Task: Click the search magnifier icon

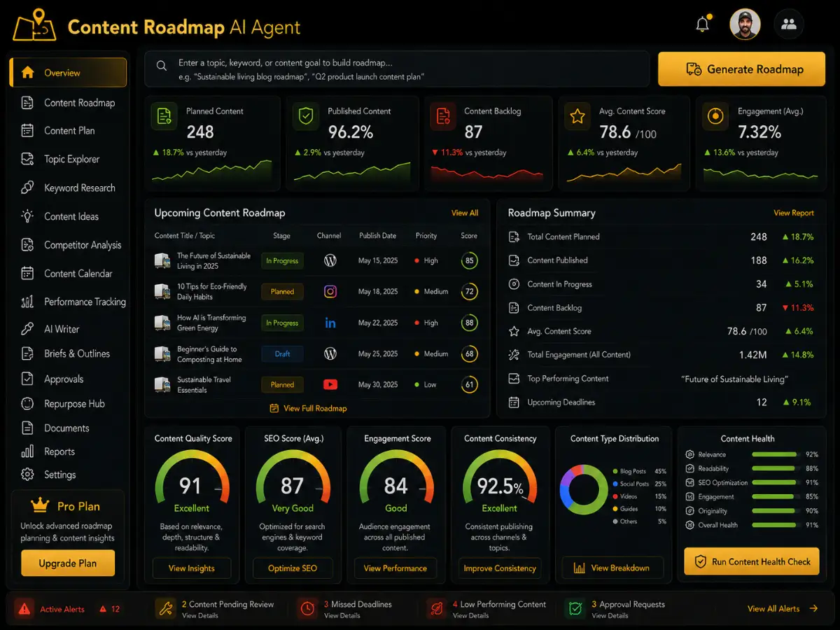Action: coord(162,66)
